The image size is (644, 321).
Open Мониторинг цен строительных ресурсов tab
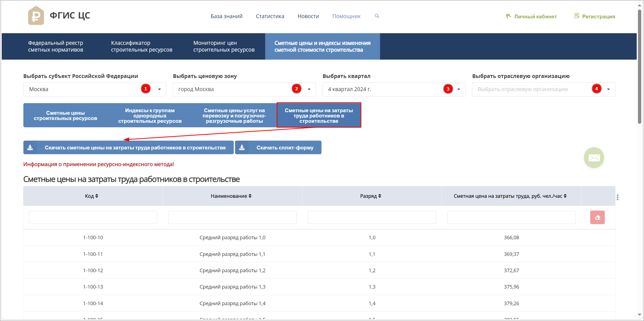tap(224, 46)
